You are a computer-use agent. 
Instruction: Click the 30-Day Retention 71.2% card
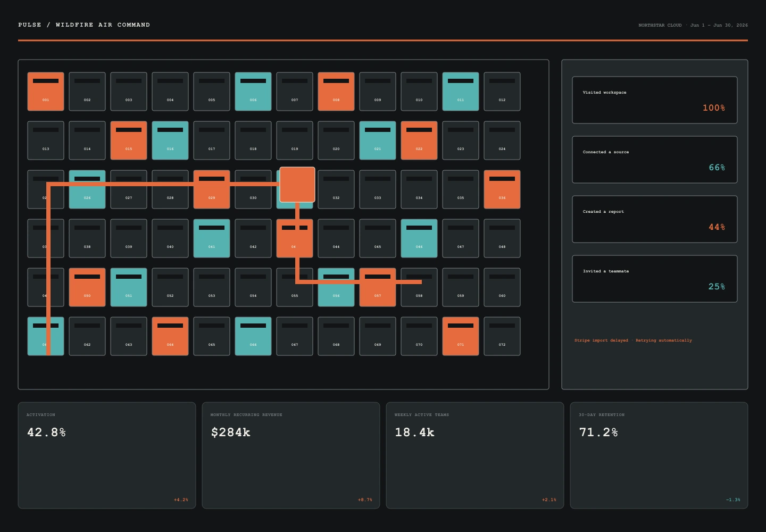tap(659, 455)
